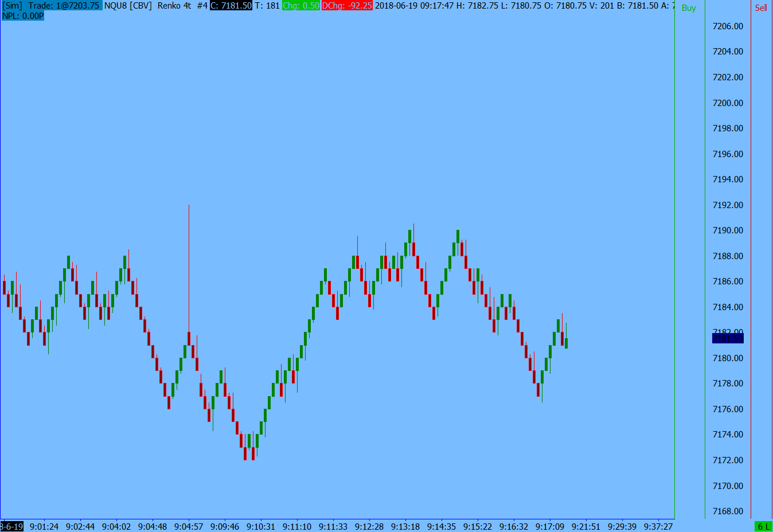Screen dimensions: 773x532
Task: Click the #4 chart number
Action: pyautogui.click(x=202, y=6)
